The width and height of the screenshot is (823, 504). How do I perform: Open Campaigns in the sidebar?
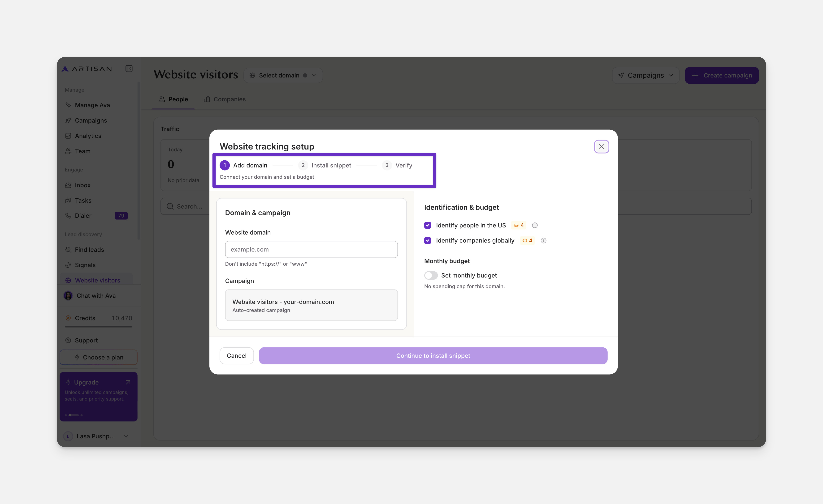[x=96, y=120]
